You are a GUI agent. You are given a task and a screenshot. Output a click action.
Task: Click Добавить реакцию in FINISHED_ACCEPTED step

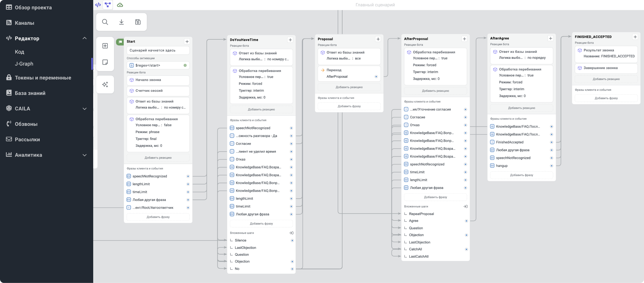[606, 79]
